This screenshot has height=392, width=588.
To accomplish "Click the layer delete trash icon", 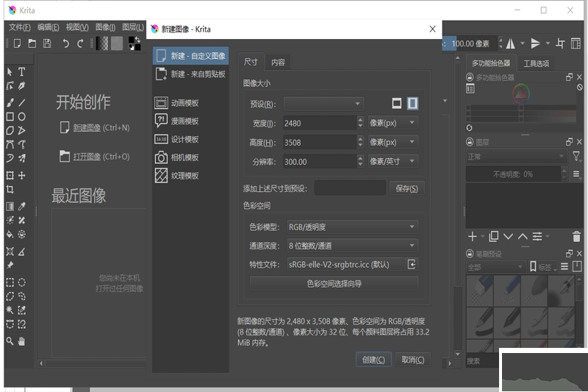I will (576, 236).
